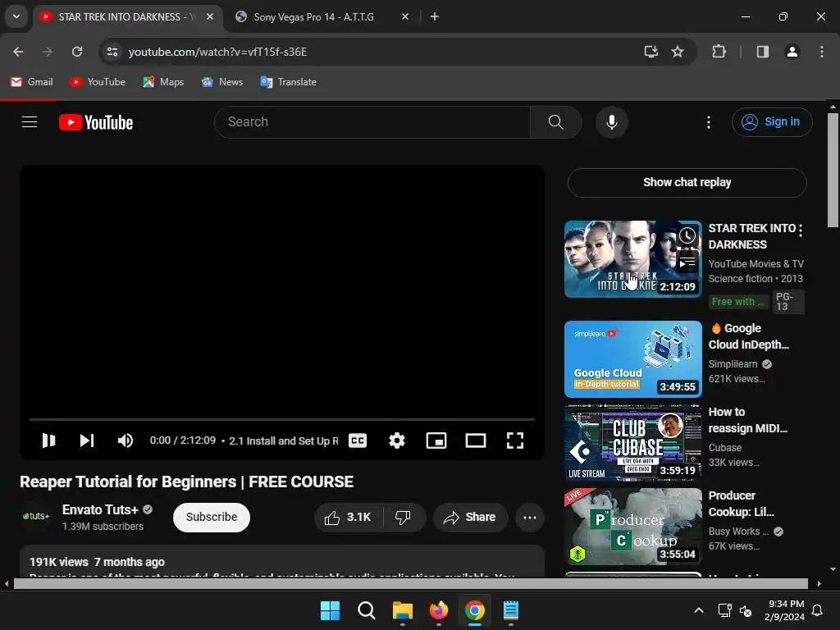Show chat replay
Viewport: 840px width, 630px height.
[687, 183]
